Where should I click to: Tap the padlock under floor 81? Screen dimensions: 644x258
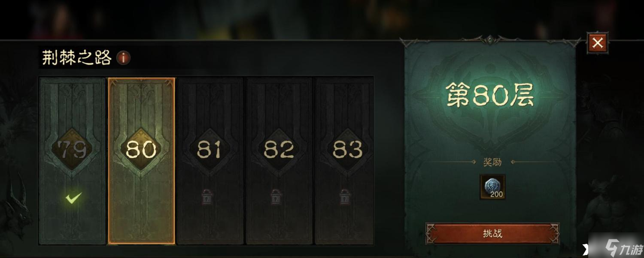(207, 196)
